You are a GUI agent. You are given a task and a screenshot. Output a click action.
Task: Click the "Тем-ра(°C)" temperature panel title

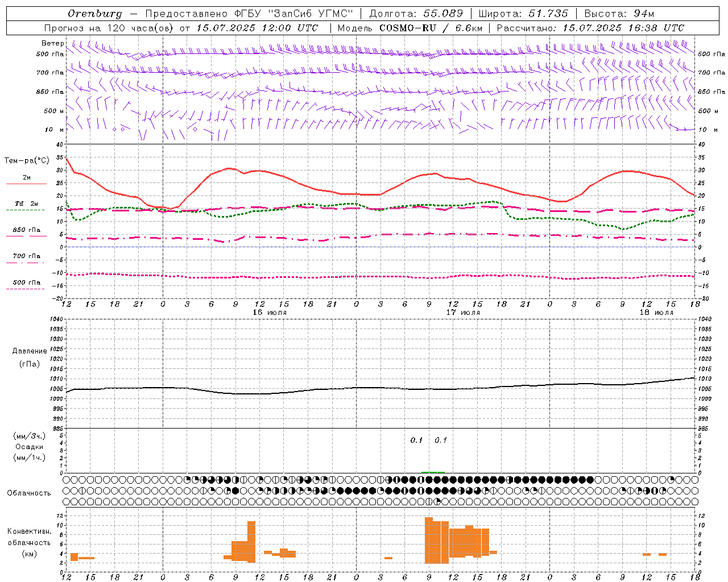(x=27, y=161)
